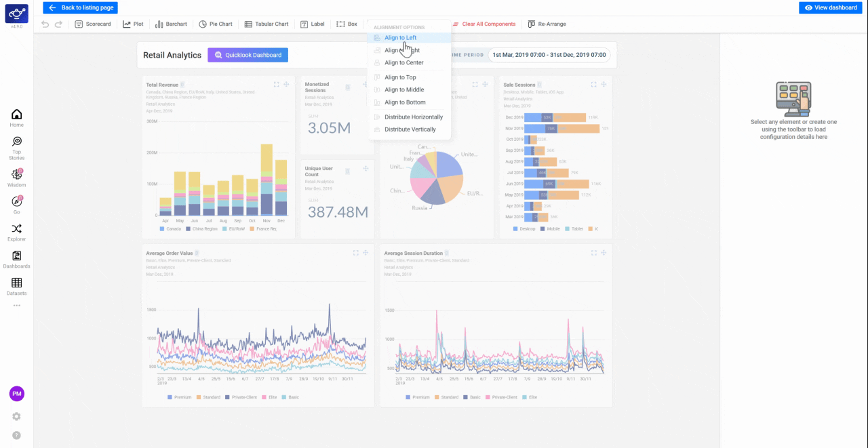Screen dimensions: 868x448
Task: Toggle the Tablet legend in Sale Sessions
Action: point(574,229)
